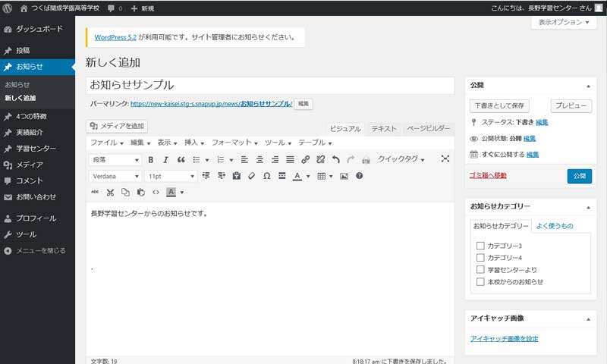Move post to trash via ゴミ箱へ移動
607x364 pixels.
(488, 176)
